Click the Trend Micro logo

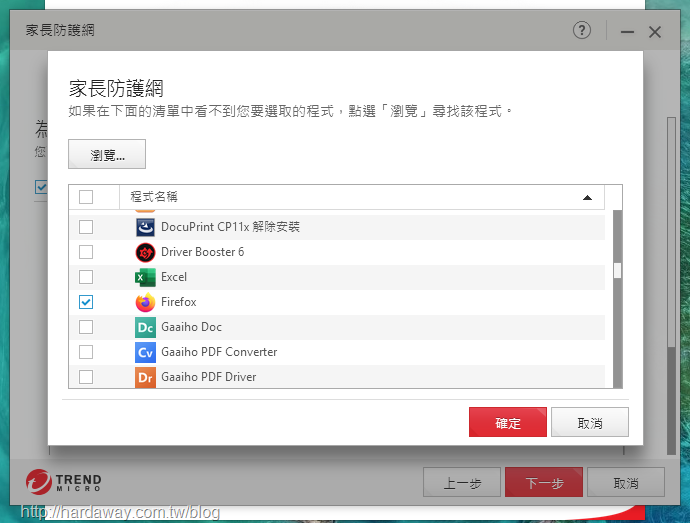click(x=63, y=482)
